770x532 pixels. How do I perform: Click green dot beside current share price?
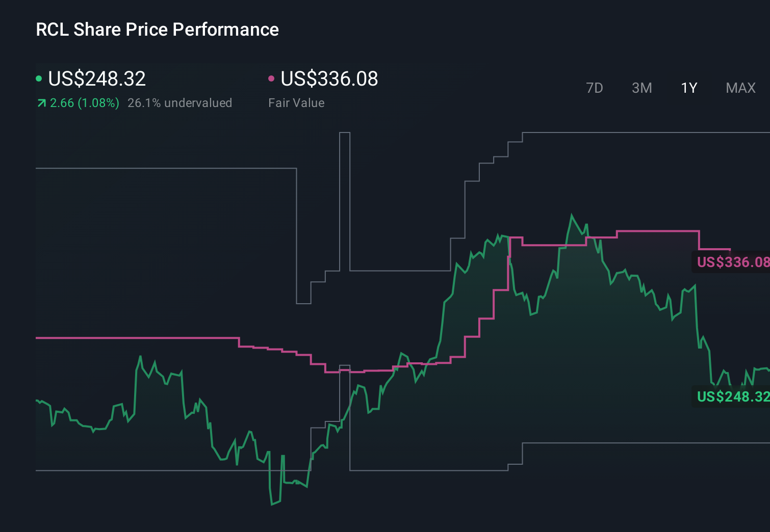point(39,78)
